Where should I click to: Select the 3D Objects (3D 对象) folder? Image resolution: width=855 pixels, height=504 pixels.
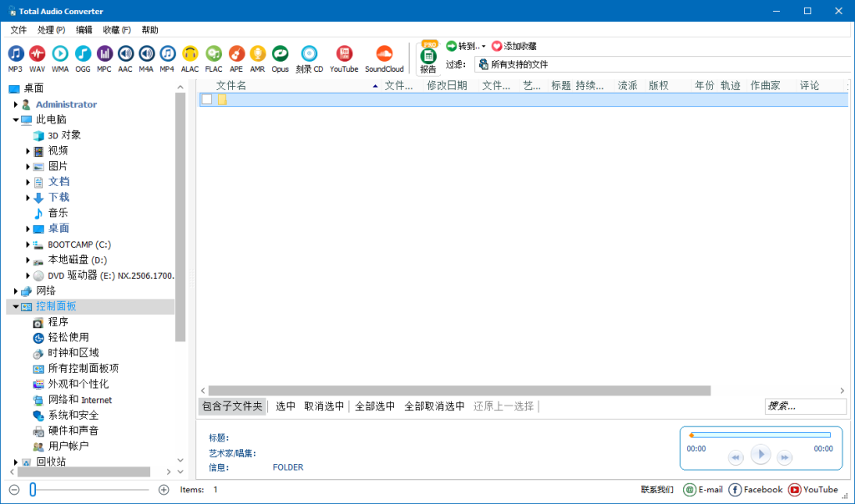(x=64, y=135)
